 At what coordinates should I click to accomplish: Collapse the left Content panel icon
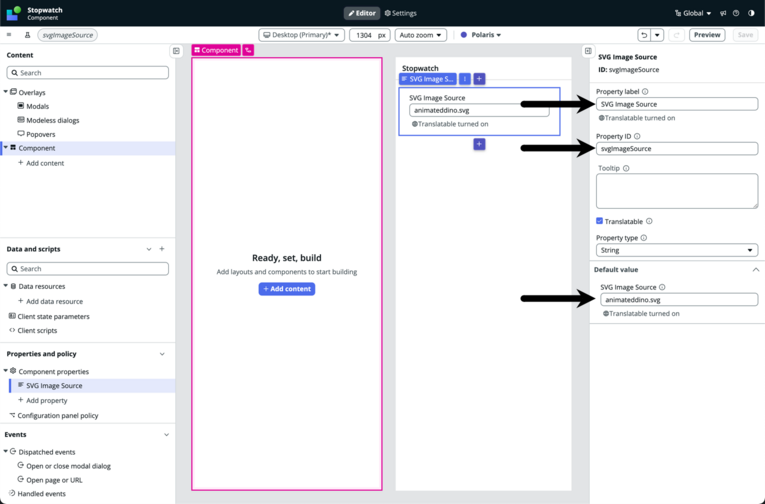click(176, 51)
